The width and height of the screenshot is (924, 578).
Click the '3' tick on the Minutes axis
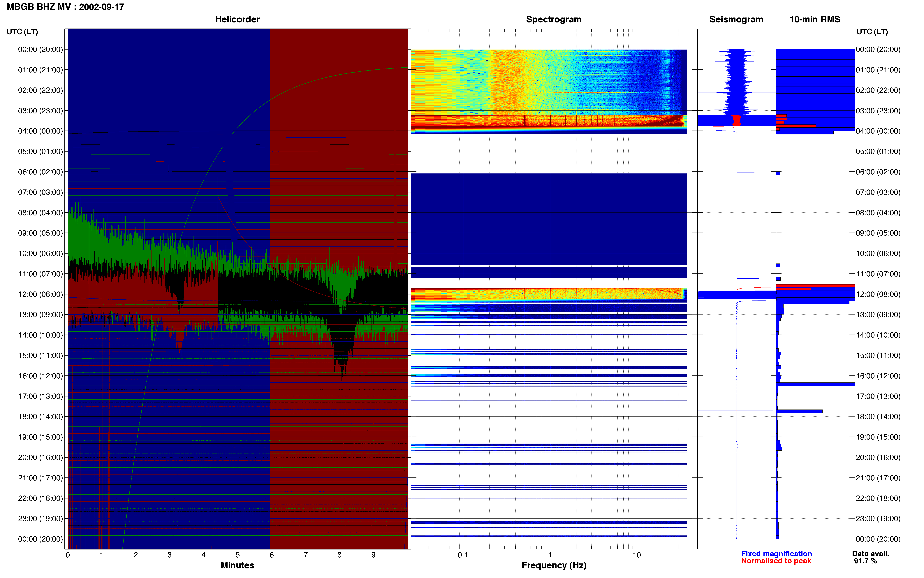170,555
